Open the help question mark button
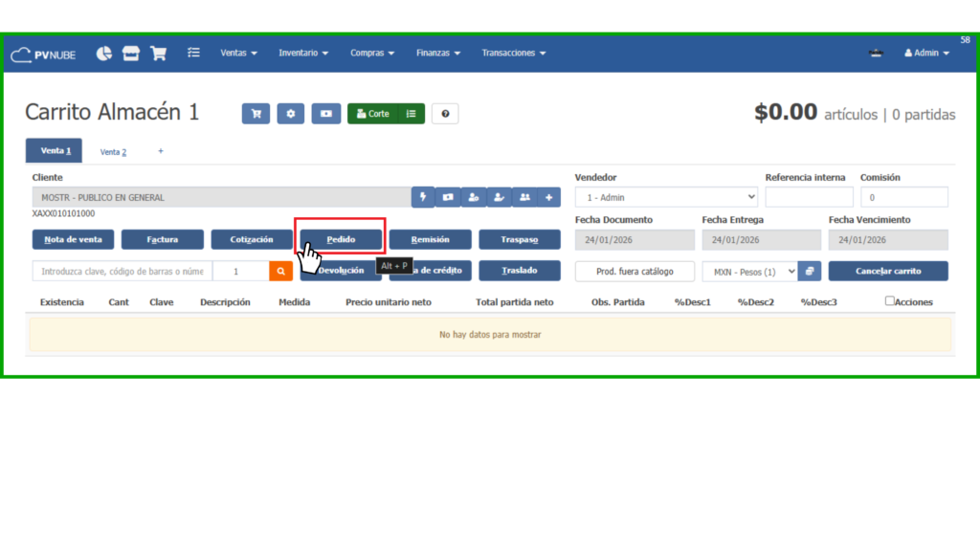This screenshot has height=551, width=980. (x=444, y=114)
